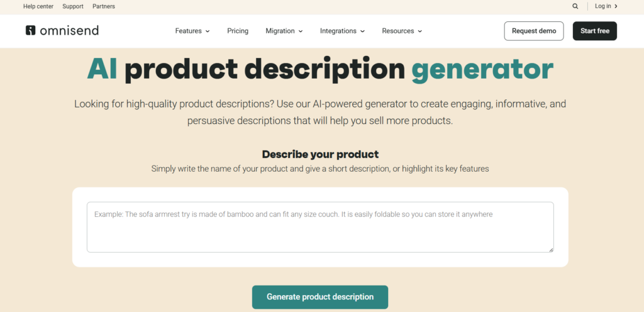The width and height of the screenshot is (644, 312).
Task: Grab the textarea resize handle corner
Action: pyautogui.click(x=551, y=250)
